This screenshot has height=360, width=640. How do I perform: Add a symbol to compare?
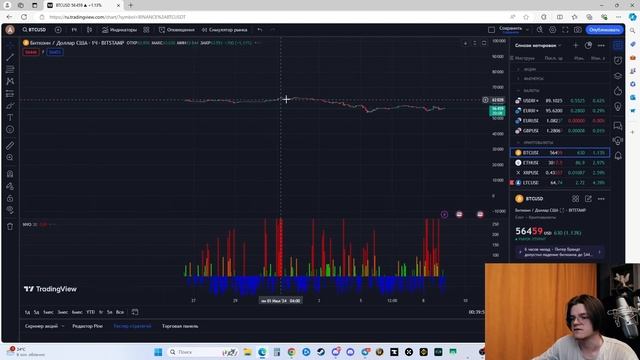tap(58, 30)
